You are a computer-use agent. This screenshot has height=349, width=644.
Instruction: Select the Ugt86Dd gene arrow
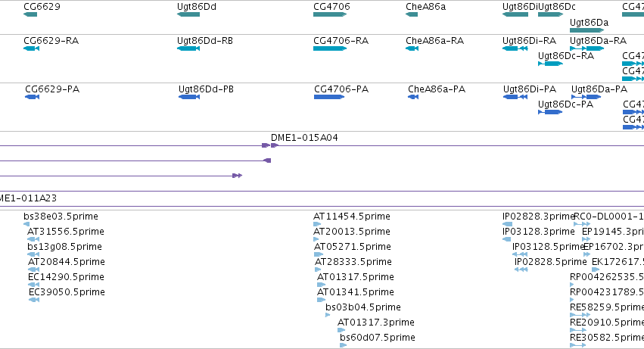click(x=188, y=14)
